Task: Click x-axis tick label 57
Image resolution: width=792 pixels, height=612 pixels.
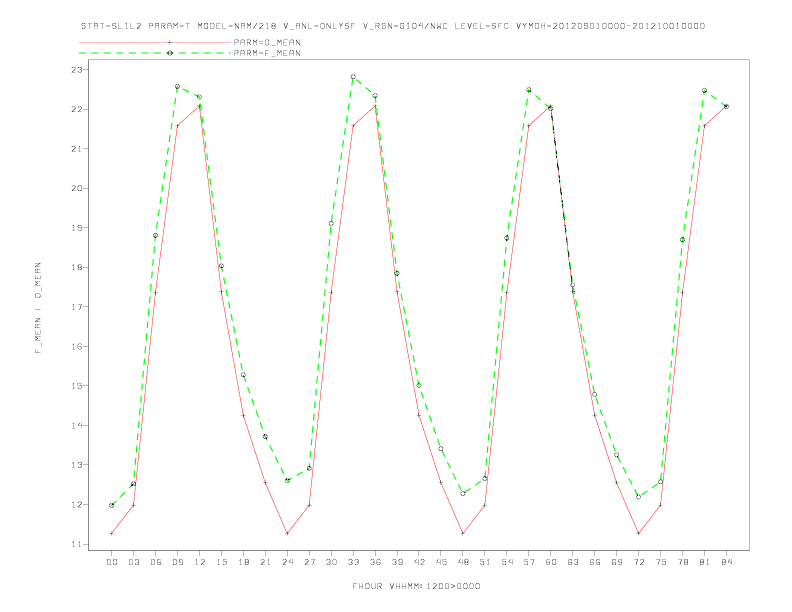Action: pyautogui.click(x=529, y=562)
